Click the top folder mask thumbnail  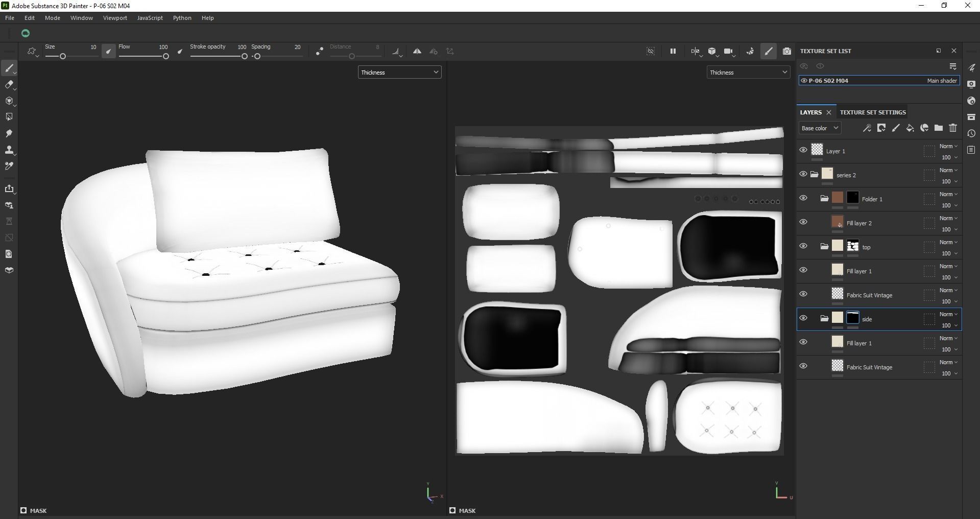853,246
